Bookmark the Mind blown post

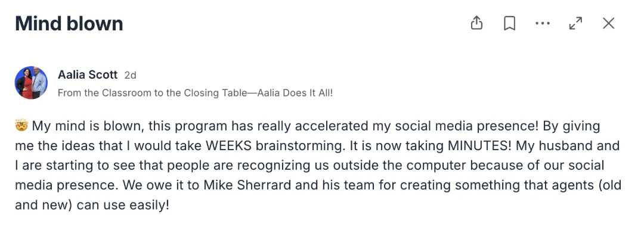[510, 23]
